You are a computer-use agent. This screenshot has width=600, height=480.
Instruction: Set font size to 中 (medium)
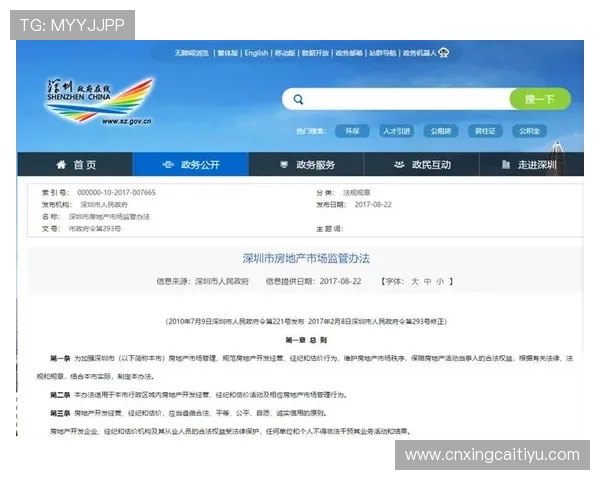tap(427, 282)
